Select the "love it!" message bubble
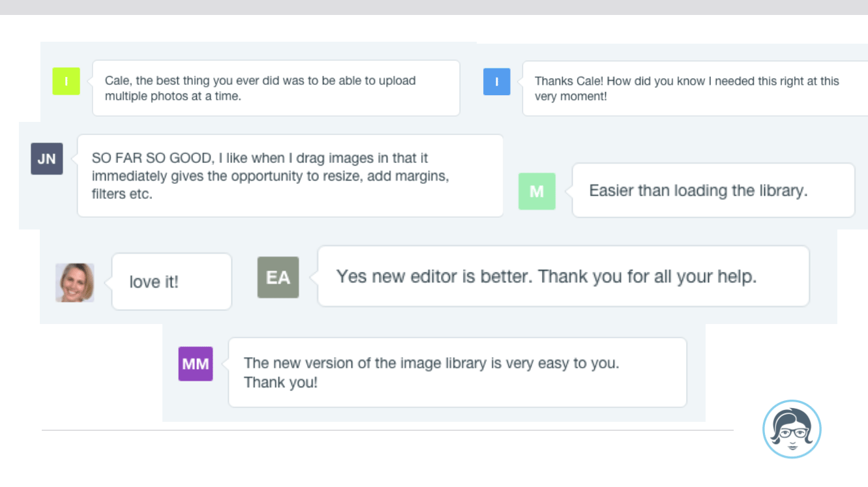 click(x=171, y=282)
